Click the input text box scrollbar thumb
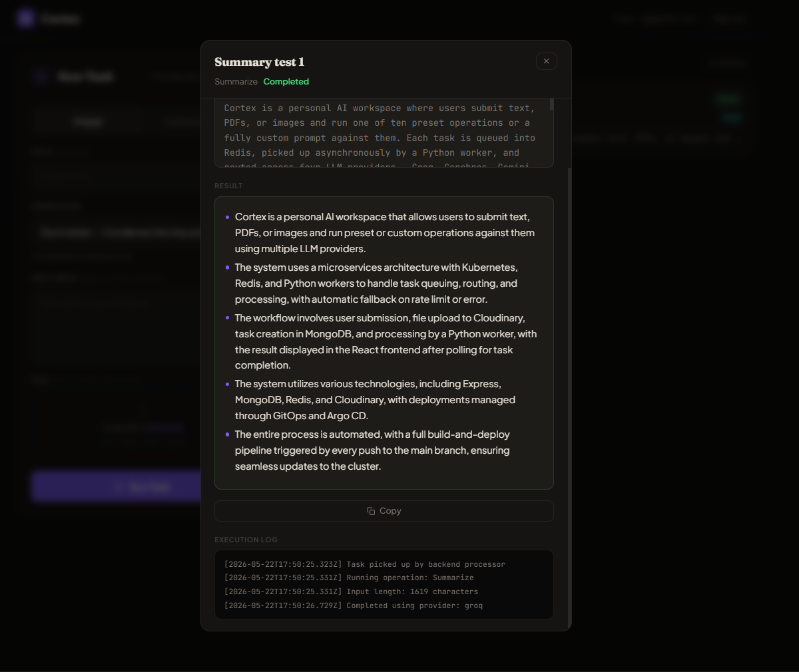 point(551,104)
